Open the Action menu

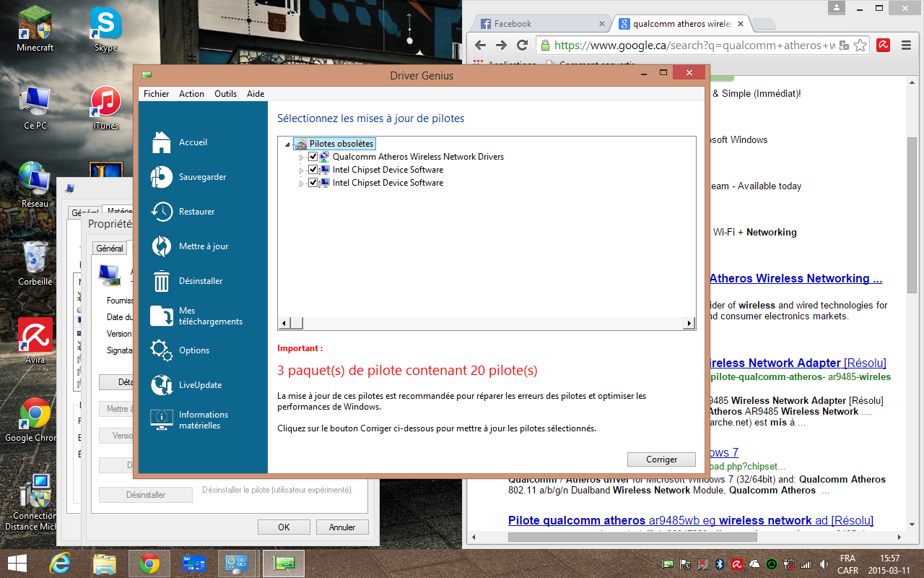pyautogui.click(x=191, y=94)
